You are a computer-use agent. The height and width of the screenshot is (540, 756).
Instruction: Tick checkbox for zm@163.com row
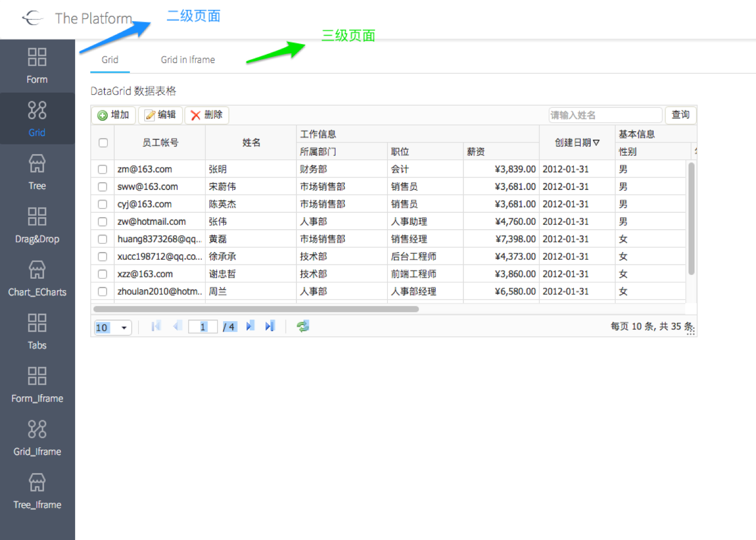[x=102, y=169]
